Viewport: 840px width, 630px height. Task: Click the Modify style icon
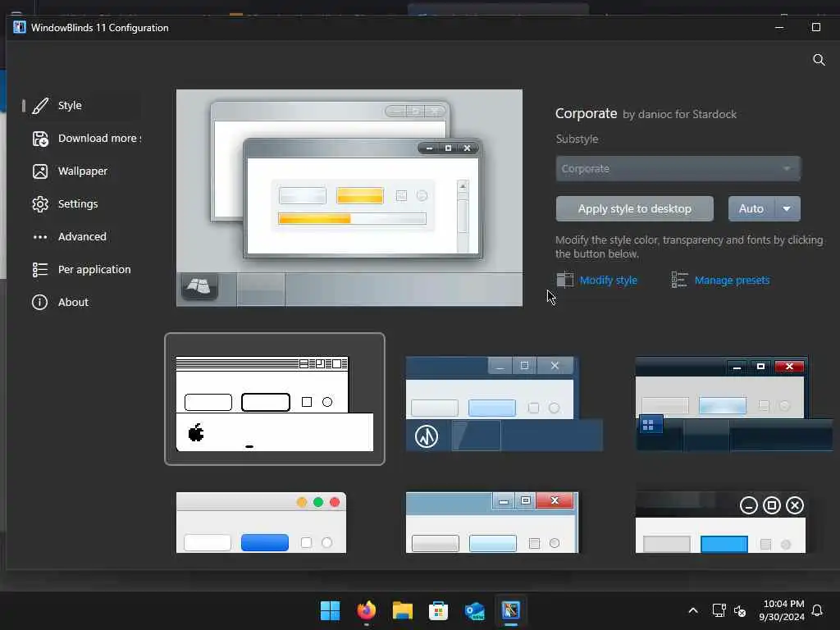click(564, 280)
